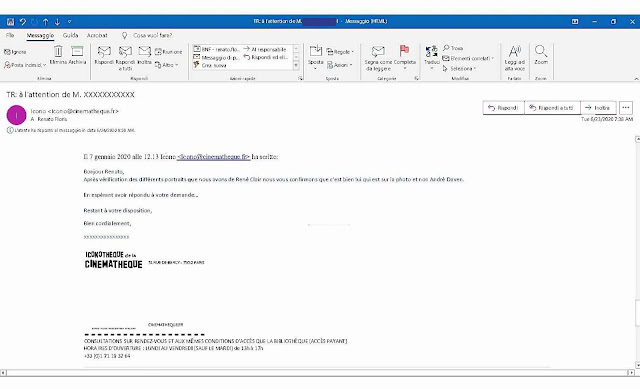Select the 'Al responsabile' quick step
The height and width of the screenshot is (389, 640).
266,49
